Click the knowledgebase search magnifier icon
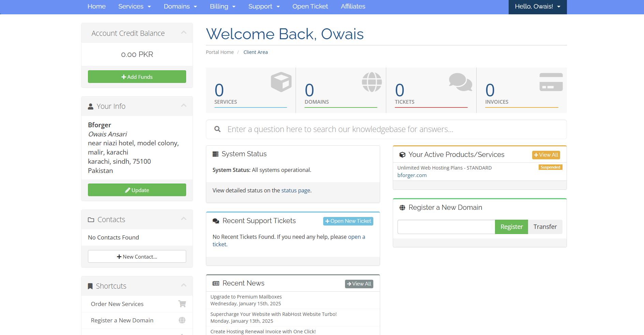This screenshot has height=335, width=644. 217,129
